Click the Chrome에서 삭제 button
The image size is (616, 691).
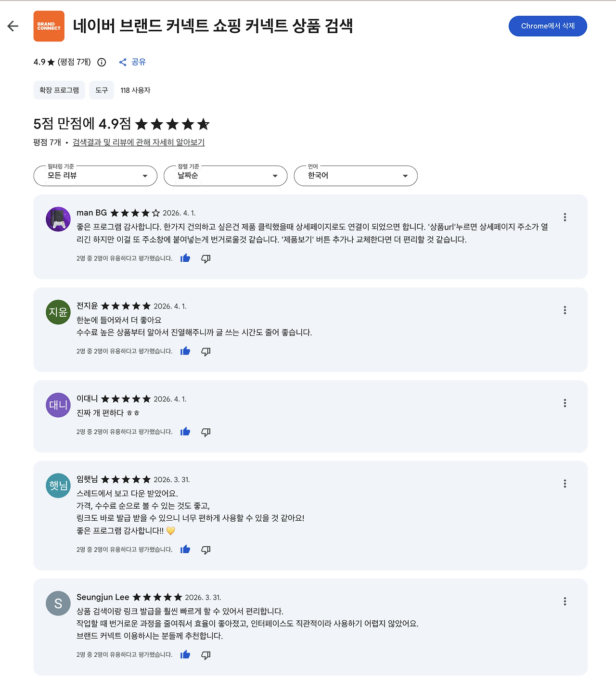548,26
